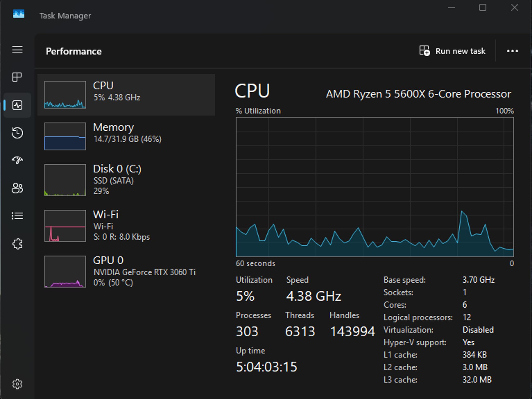Minimize the Task Manager window
This screenshot has width=532, height=399.
coord(451,8)
